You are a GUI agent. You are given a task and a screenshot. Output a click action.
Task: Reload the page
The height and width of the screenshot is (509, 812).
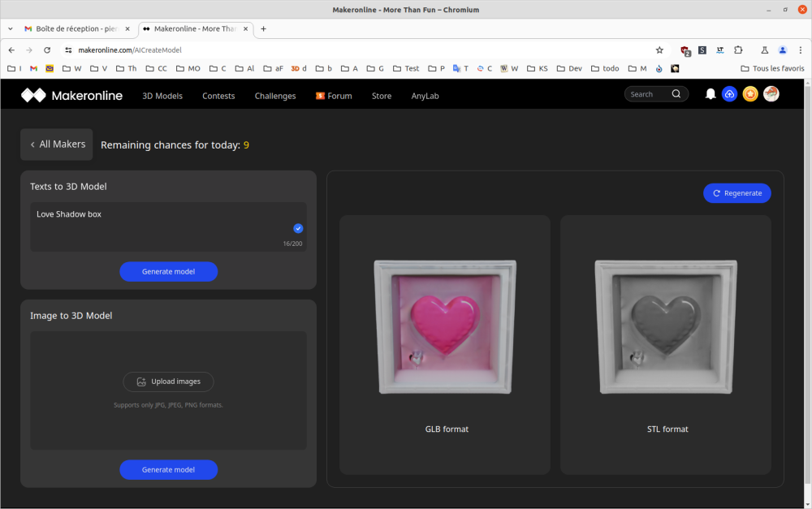(47, 50)
